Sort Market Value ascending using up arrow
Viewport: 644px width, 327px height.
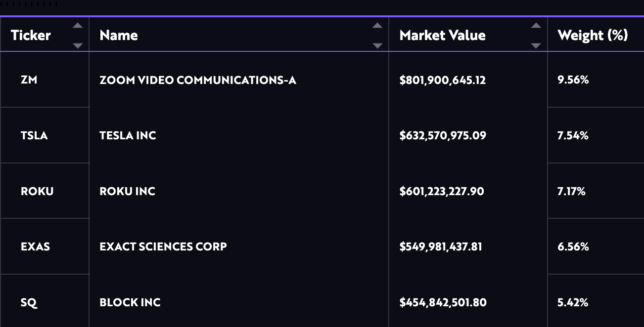tap(536, 26)
